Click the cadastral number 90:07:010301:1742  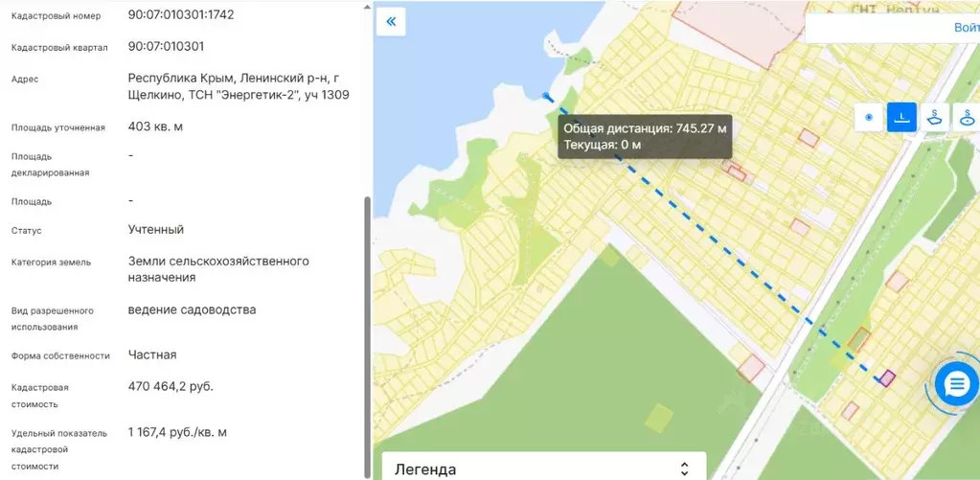pos(181,15)
